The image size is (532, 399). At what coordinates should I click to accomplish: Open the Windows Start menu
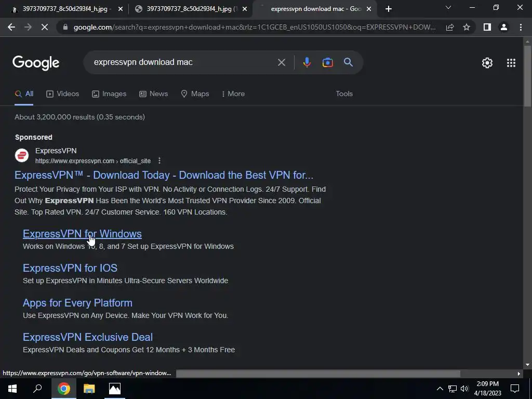coord(12,389)
